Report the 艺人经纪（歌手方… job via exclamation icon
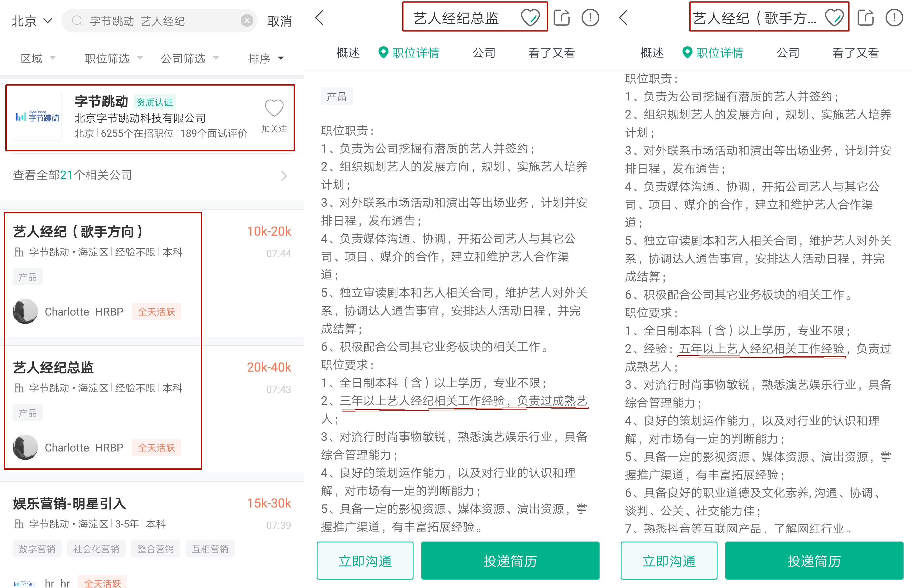912x588 pixels. (894, 17)
